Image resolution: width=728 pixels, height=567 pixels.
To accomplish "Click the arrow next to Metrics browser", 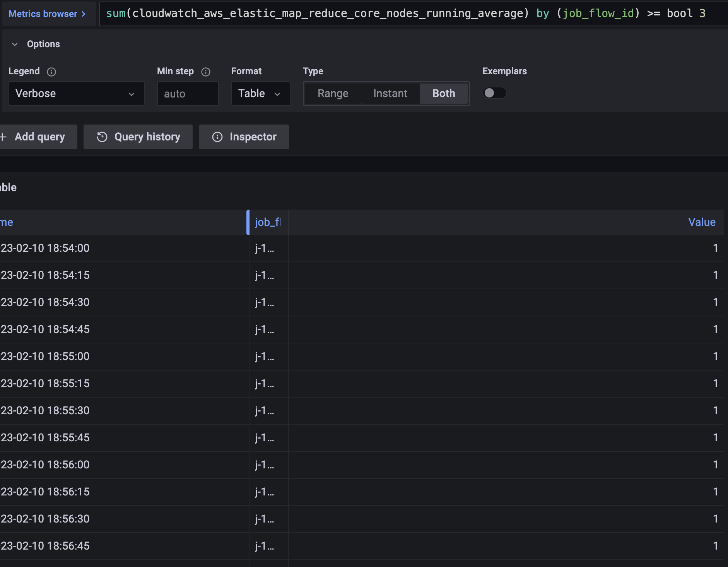I will point(83,14).
